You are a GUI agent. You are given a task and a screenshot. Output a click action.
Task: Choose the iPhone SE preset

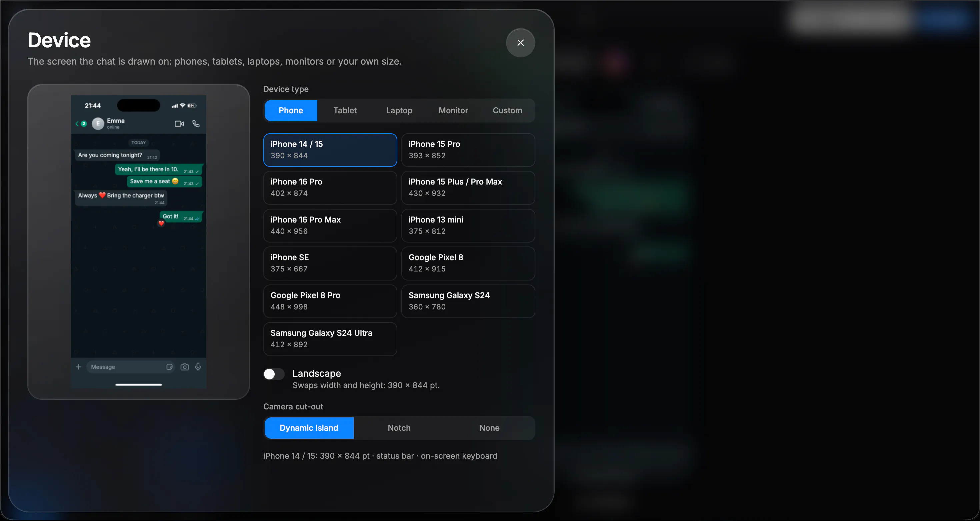[x=330, y=263]
